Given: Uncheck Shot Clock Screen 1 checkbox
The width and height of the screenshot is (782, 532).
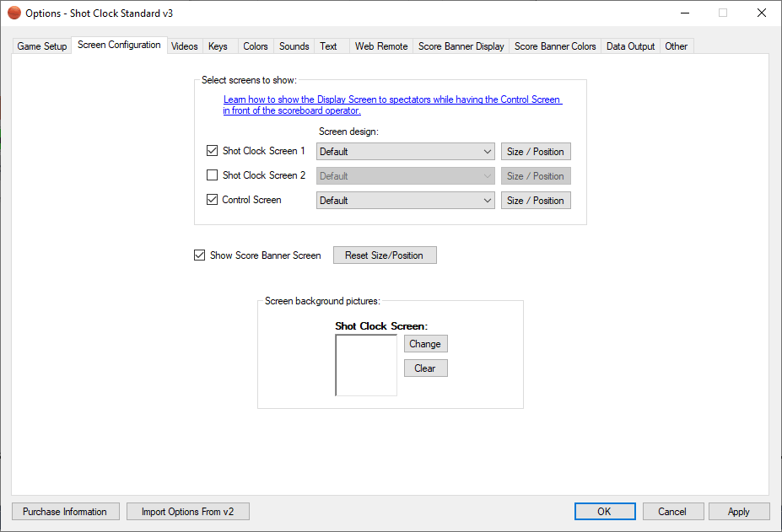Looking at the screenshot, I should tap(213, 151).
